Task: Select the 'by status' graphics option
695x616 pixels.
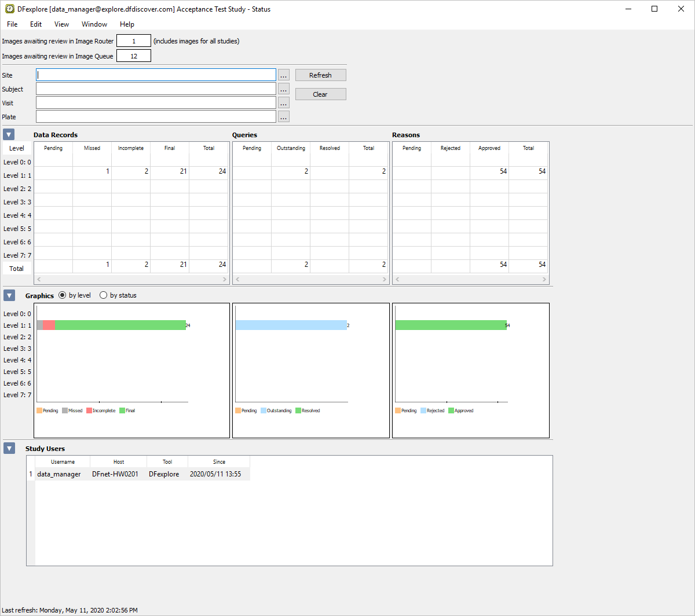Action: [x=104, y=295]
